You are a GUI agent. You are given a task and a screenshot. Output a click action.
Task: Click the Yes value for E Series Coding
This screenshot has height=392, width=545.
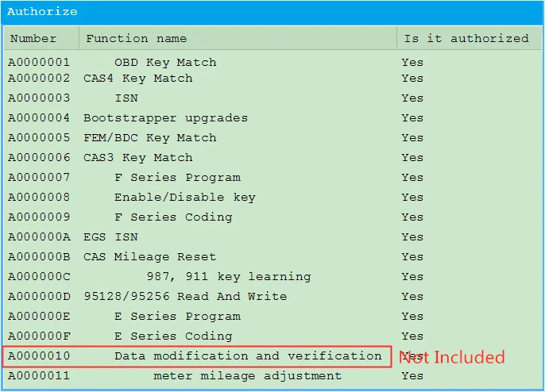click(412, 336)
